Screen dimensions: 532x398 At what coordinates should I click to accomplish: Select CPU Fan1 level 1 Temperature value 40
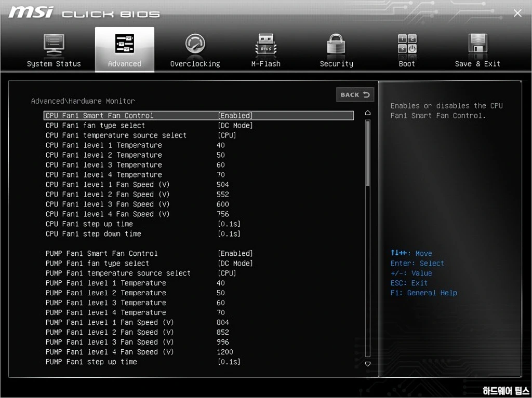point(220,145)
